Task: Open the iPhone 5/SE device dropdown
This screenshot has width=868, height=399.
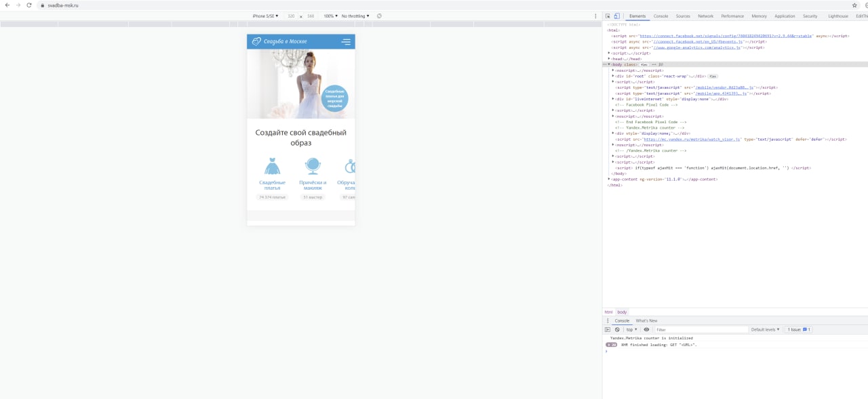Action: tap(265, 16)
